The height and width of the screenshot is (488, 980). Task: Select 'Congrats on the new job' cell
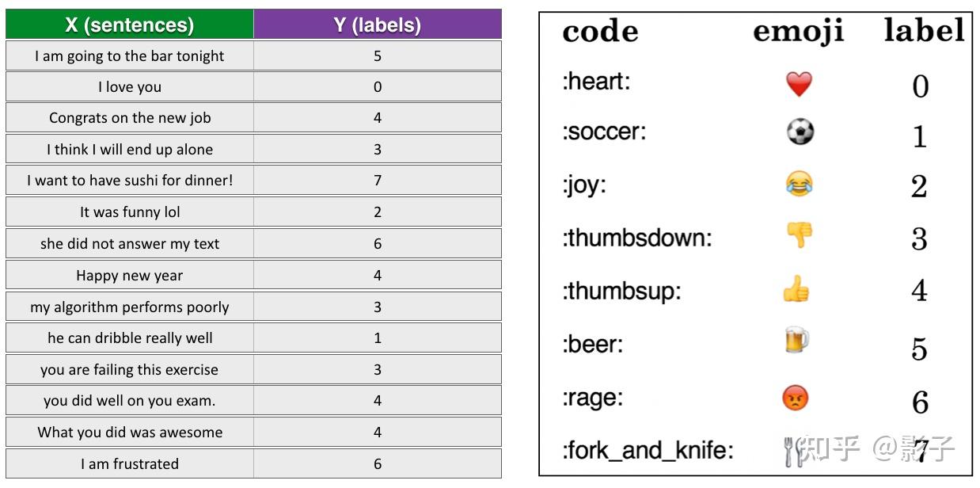(x=130, y=118)
